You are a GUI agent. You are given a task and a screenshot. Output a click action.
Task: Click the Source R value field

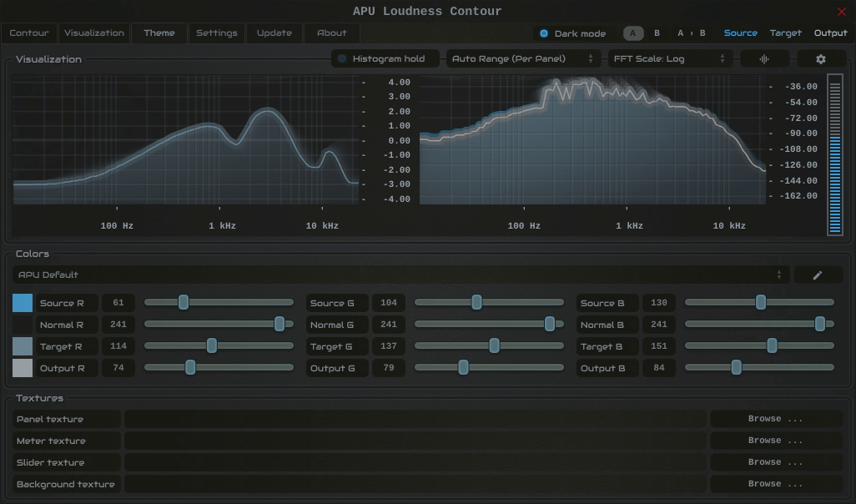tap(118, 303)
